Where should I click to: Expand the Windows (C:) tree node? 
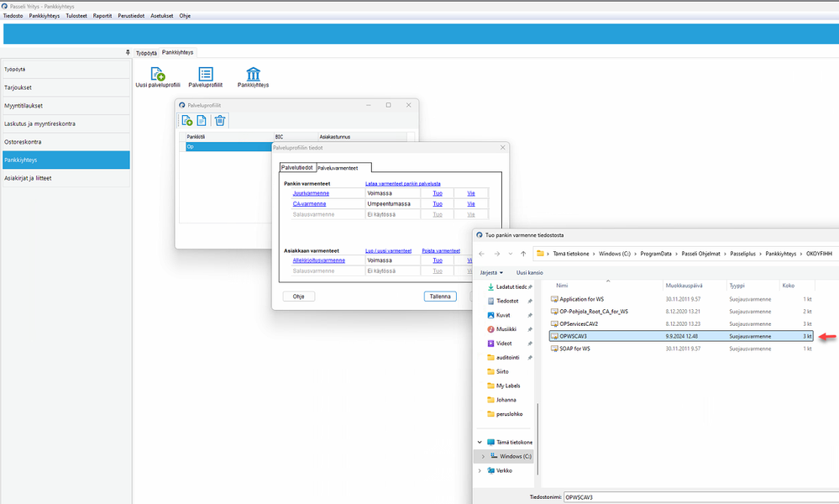pos(483,456)
